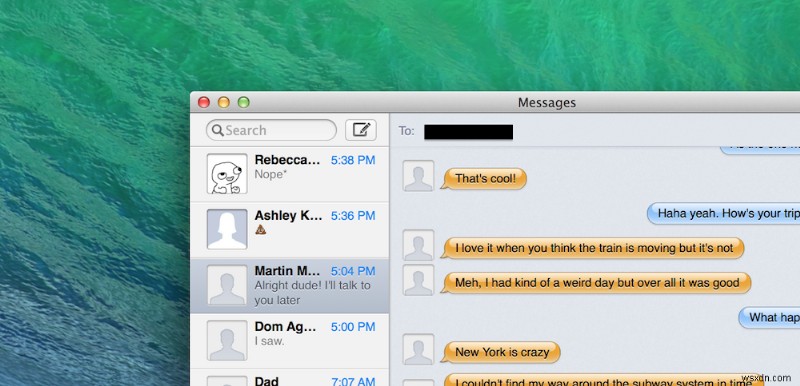
Task: Click the 5:38 PM timestamp
Action: click(x=353, y=160)
